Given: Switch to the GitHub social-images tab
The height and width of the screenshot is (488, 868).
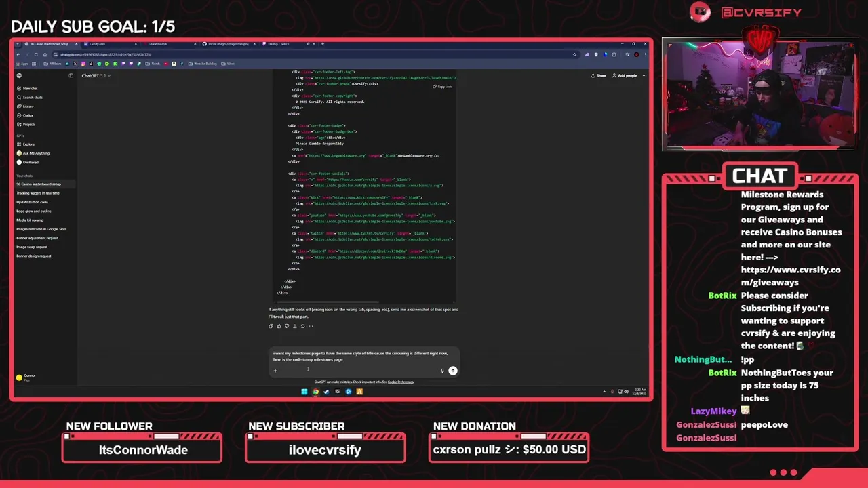Looking at the screenshot, I should point(229,44).
